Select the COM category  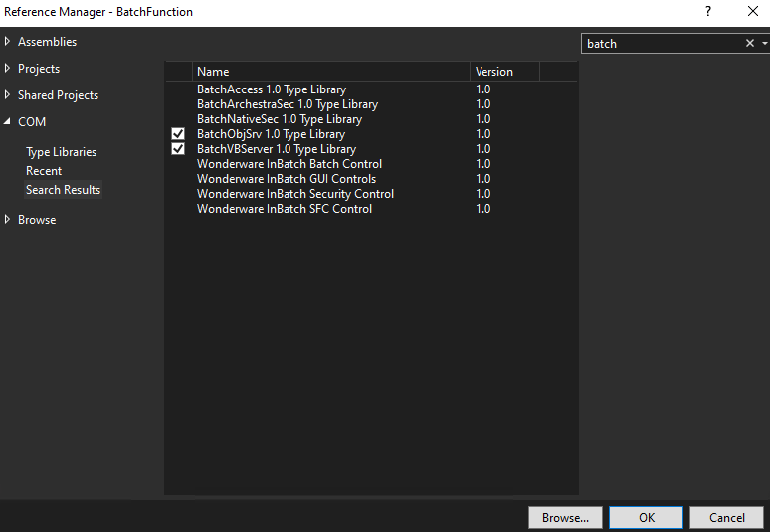click(32, 121)
